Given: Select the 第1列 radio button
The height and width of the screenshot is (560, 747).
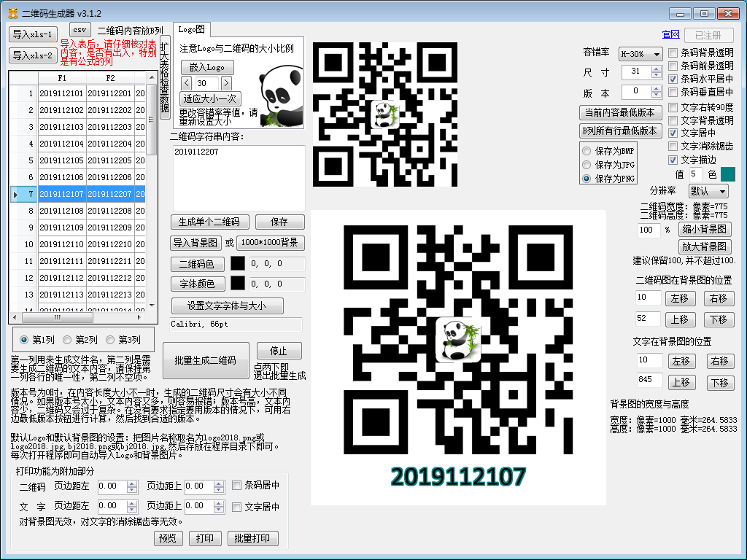Looking at the screenshot, I should 24,340.
